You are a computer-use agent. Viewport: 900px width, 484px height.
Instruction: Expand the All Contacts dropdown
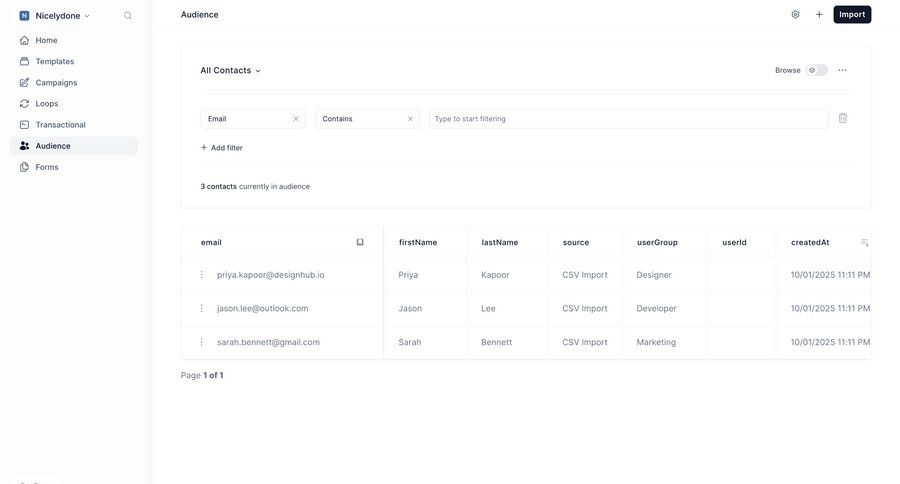click(230, 70)
